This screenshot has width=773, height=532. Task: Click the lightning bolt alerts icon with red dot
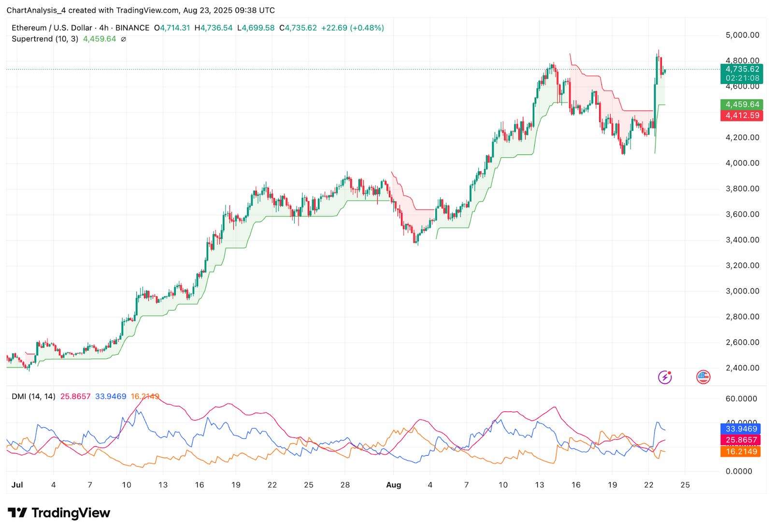pyautogui.click(x=664, y=377)
